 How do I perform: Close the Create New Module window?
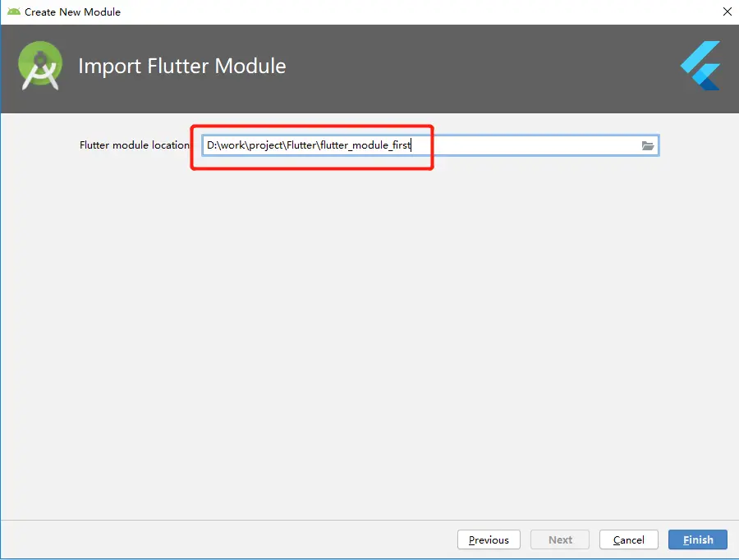728,11
